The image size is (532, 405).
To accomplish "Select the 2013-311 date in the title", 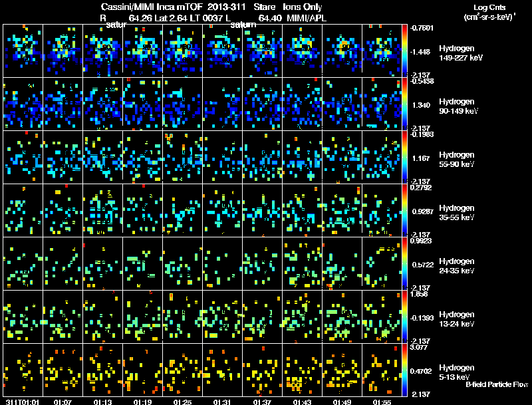I will click(x=225, y=7).
